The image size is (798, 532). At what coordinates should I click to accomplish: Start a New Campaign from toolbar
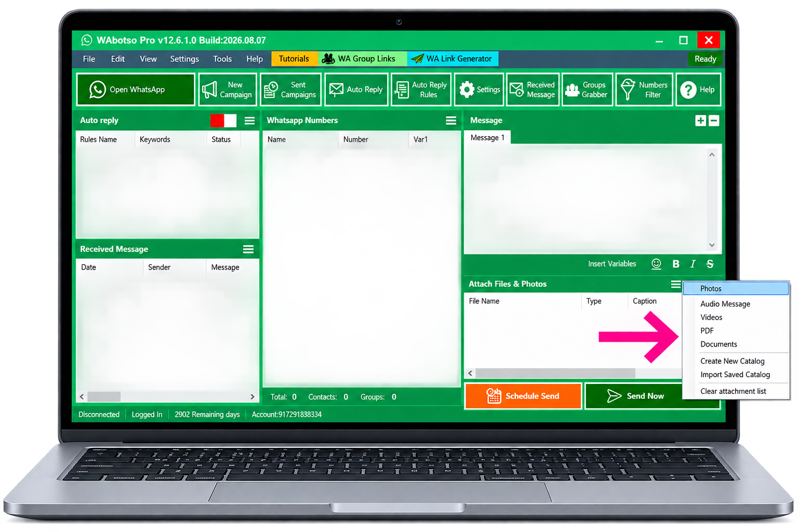pyautogui.click(x=228, y=89)
